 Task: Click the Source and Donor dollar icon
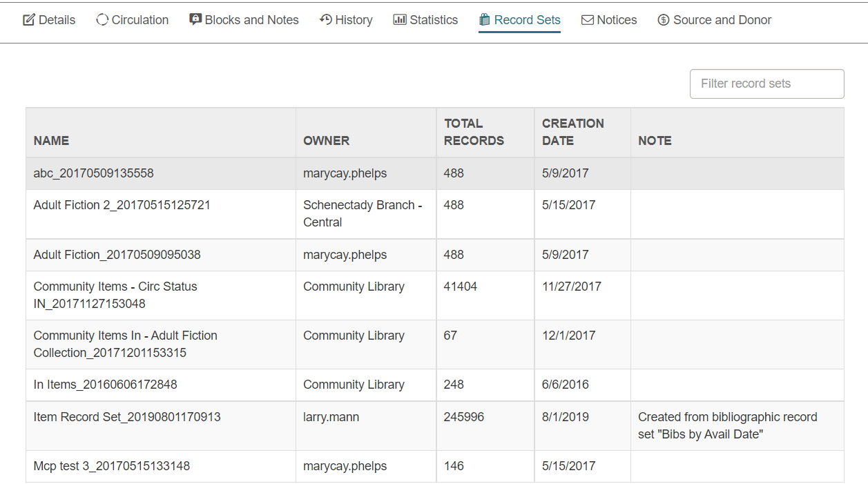click(x=663, y=19)
